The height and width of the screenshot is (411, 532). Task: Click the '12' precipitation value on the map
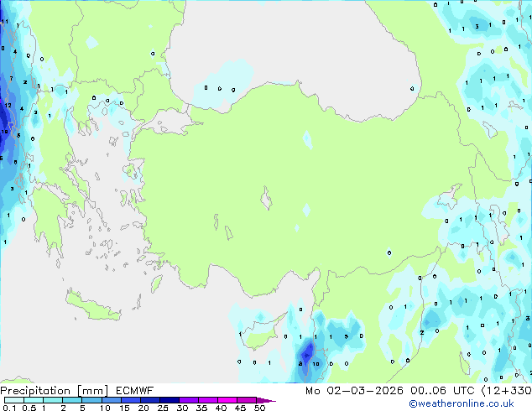[8, 105]
